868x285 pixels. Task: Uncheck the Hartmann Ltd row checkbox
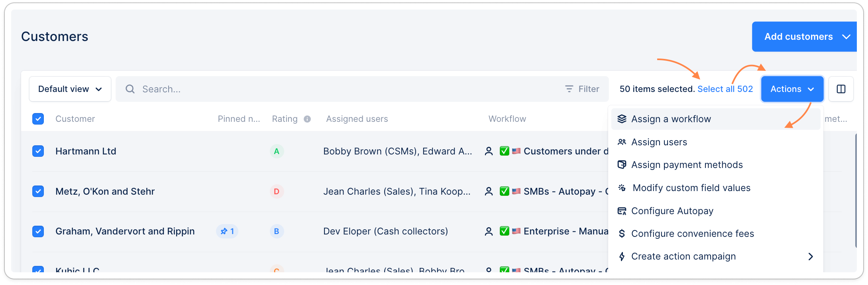click(x=38, y=151)
